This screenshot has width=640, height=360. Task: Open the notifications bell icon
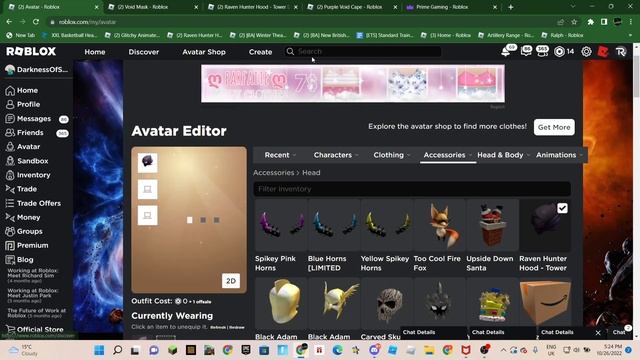pyautogui.click(x=506, y=51)
